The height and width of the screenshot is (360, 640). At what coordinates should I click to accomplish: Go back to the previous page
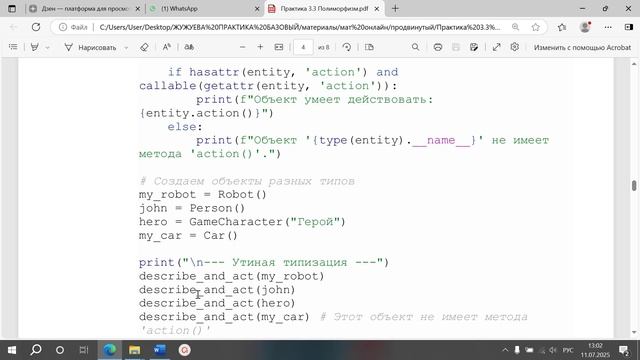click(x=13, y=27)
